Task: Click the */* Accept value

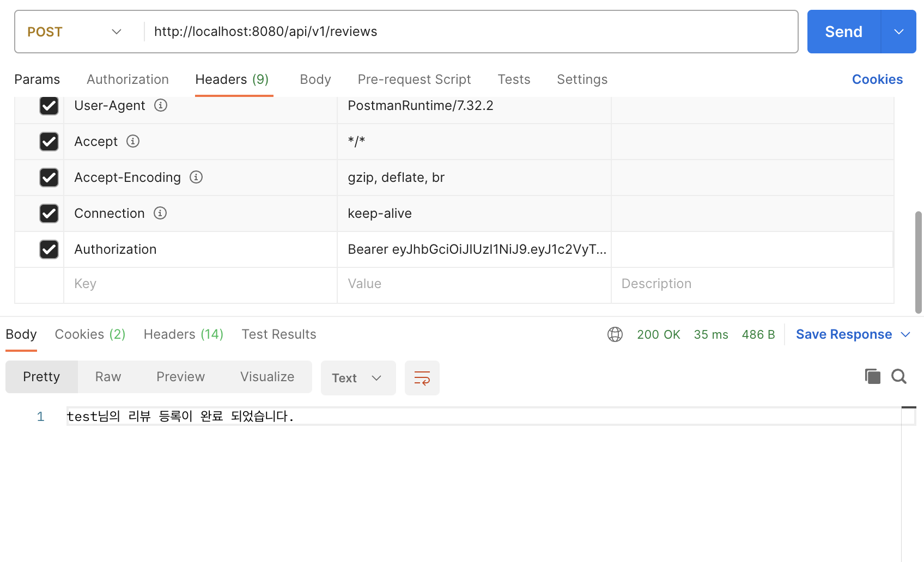Action: tap(356, 141)
